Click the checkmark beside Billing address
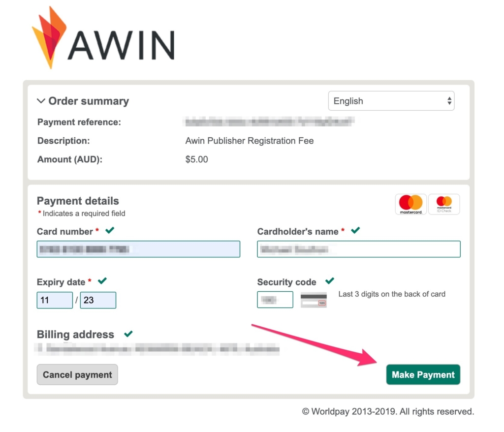Screen dimensions: 504x432 coord(129,334)
